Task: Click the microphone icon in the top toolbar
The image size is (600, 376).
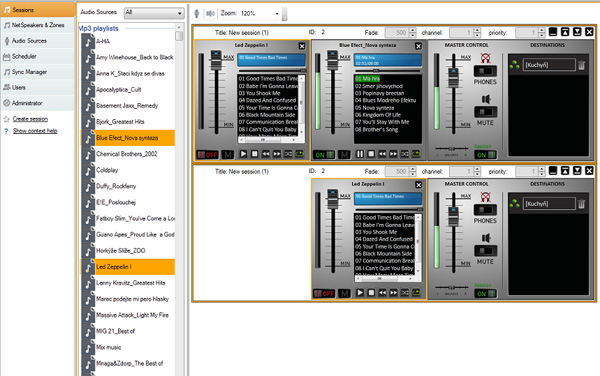Action: [197, 14]
